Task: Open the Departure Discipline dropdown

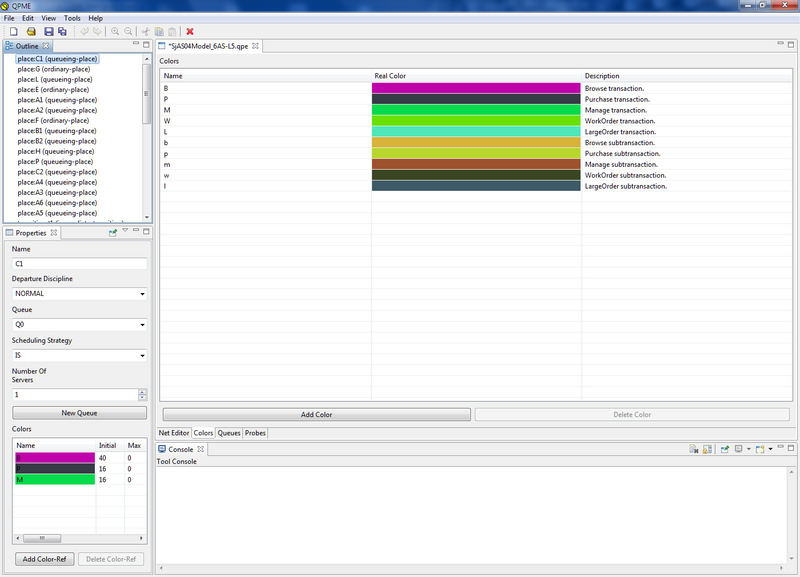Action: pos(79,294)
